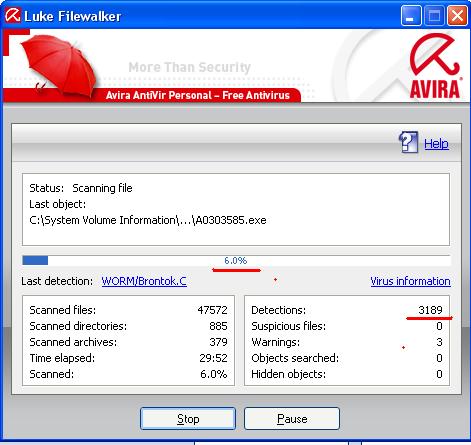Click the Avira icon in the title bar

coord(13,16)
